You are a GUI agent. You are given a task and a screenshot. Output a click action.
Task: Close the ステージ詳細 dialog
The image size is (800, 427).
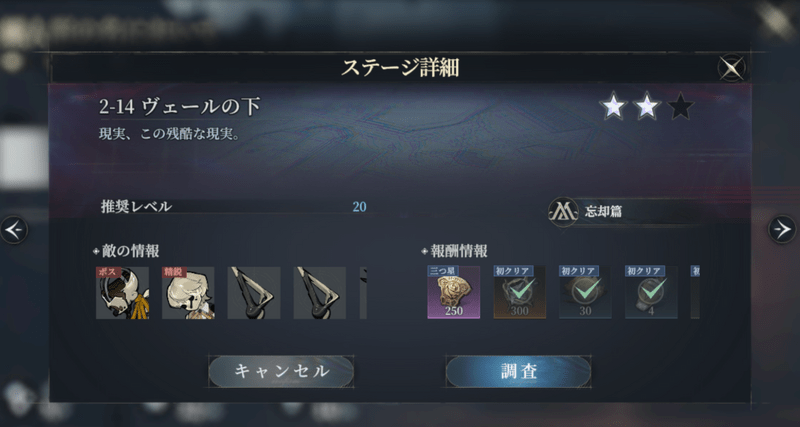[732, 68]
